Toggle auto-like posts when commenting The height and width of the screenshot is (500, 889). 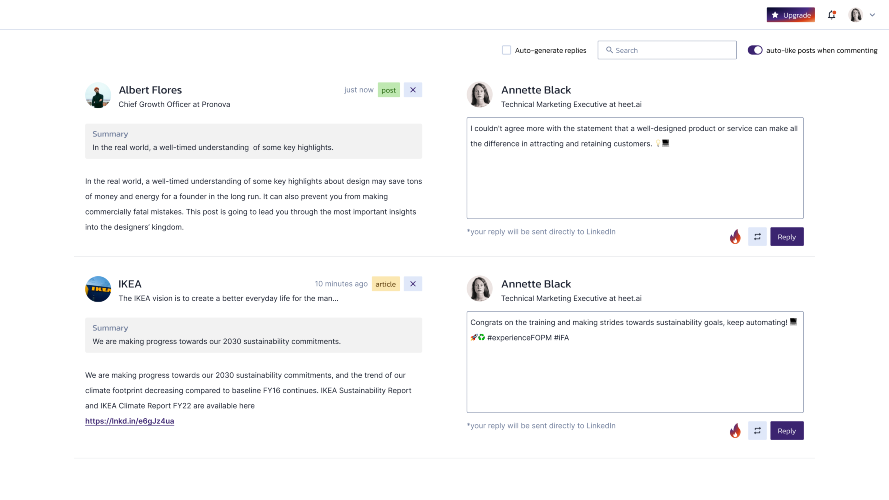pos(755,50)
